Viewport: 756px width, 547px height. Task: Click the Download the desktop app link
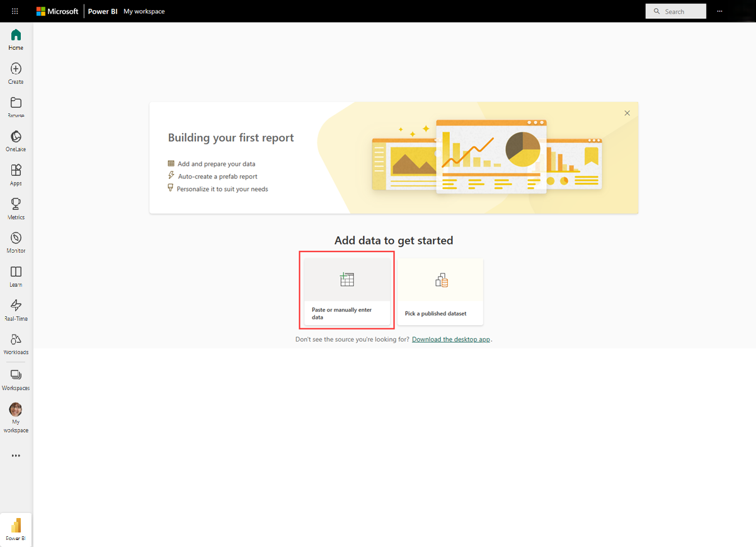click(451, 339)
